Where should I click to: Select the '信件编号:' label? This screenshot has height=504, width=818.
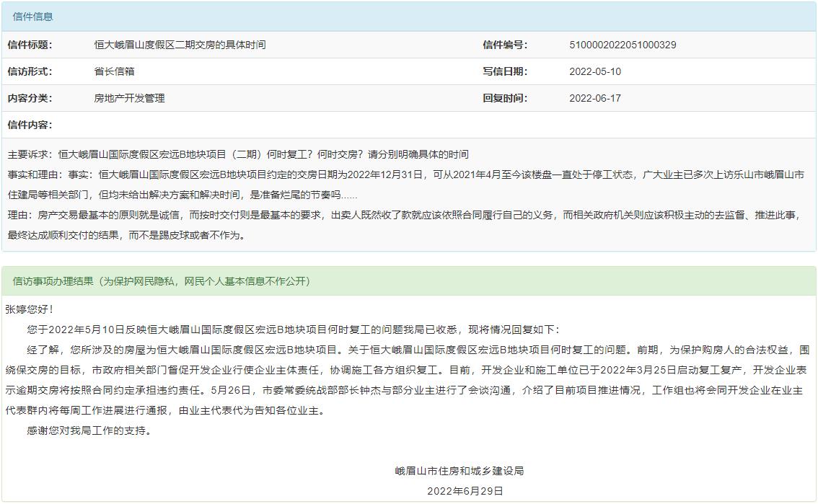505,45
